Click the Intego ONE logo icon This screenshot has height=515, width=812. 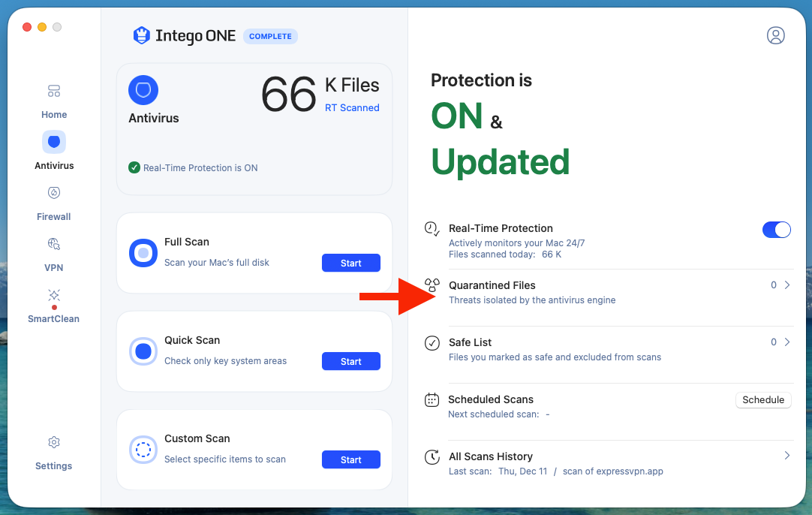point(141,36)
